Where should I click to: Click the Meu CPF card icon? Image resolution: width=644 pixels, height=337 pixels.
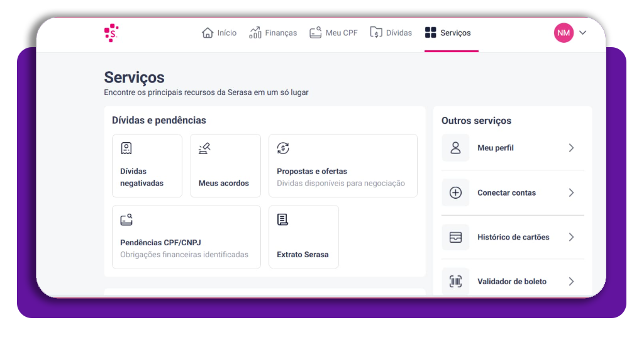click(316, 33)
